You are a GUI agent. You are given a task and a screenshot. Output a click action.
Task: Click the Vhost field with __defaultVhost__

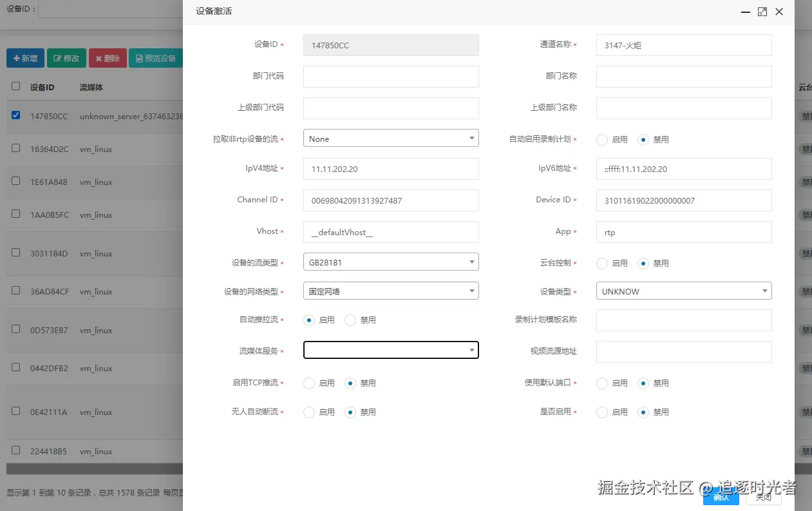tap(391, 232)
